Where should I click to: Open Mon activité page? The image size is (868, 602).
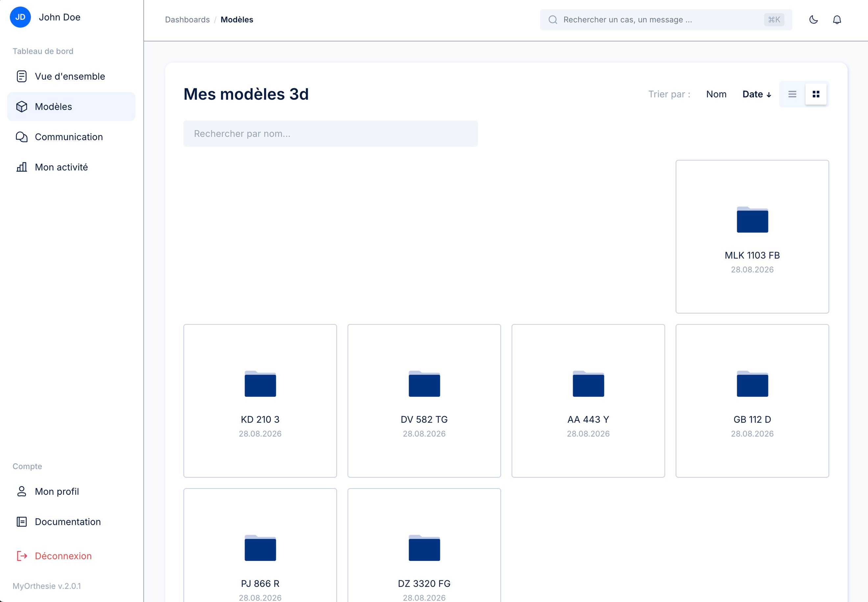point(71,167)
